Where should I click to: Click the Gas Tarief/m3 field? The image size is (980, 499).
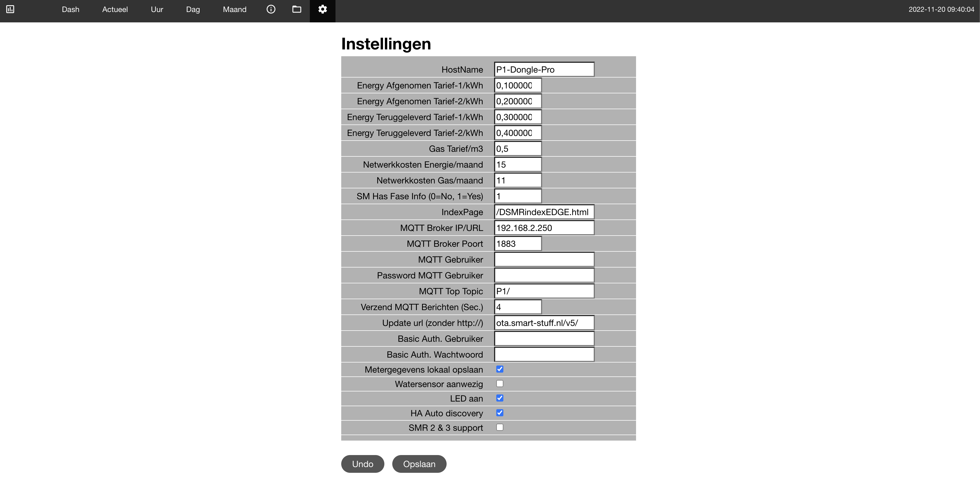(517, 149)
